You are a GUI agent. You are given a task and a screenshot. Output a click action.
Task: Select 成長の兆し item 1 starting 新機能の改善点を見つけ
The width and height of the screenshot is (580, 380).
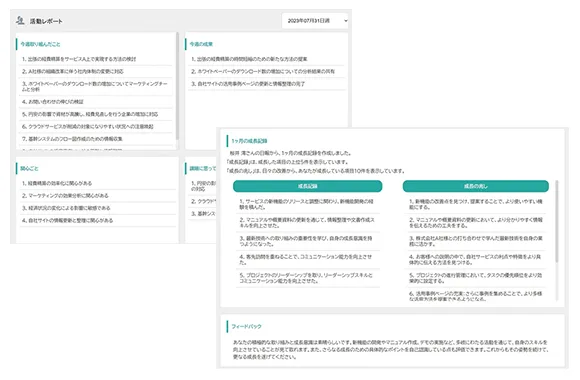pos(476,204)
